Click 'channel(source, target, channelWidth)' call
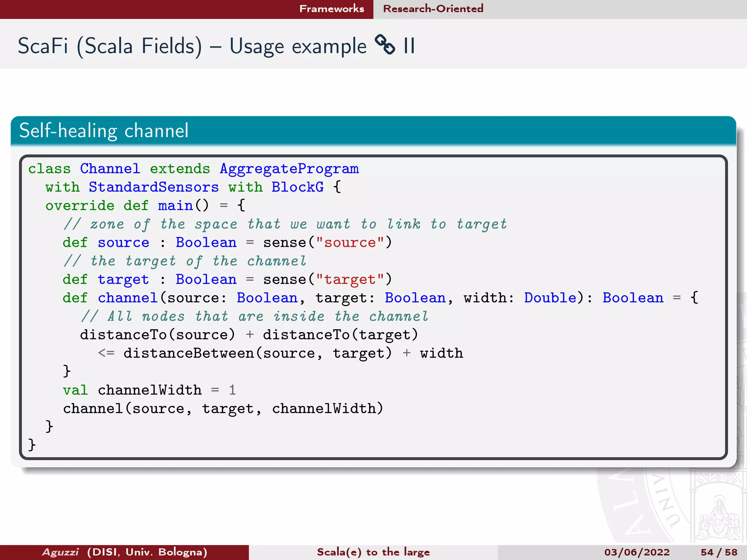747x560 pixels. click(x=223, y=409)
